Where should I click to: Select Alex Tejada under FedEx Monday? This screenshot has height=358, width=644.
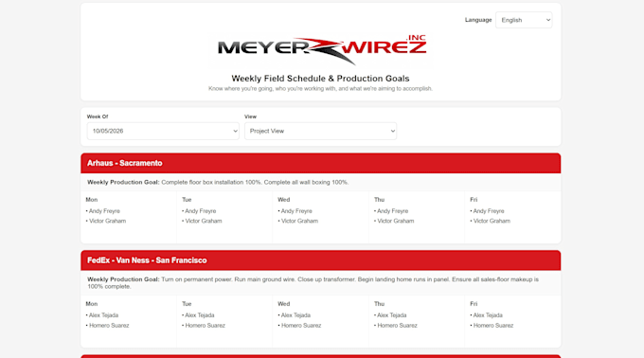click(x=103, y=315)
